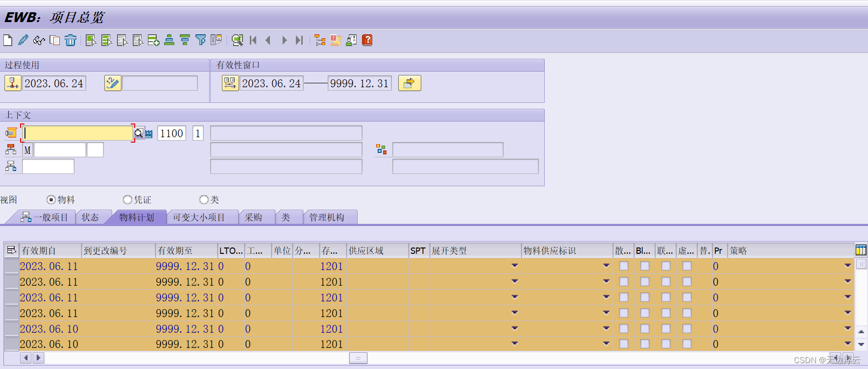The width and height of the screenshot is (868, 369).
Task: Tick the 虚... checkbox in last table row
Action: [687, 344]
